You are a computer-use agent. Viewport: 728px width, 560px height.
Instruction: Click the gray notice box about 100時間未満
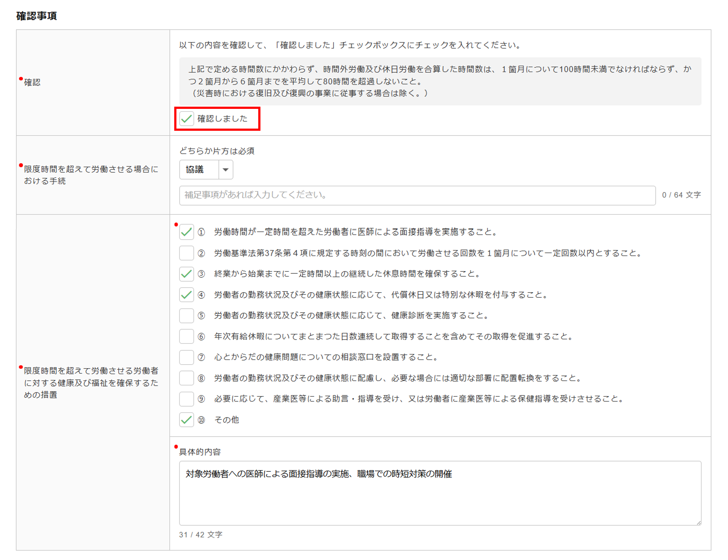(x=439, y=81)
